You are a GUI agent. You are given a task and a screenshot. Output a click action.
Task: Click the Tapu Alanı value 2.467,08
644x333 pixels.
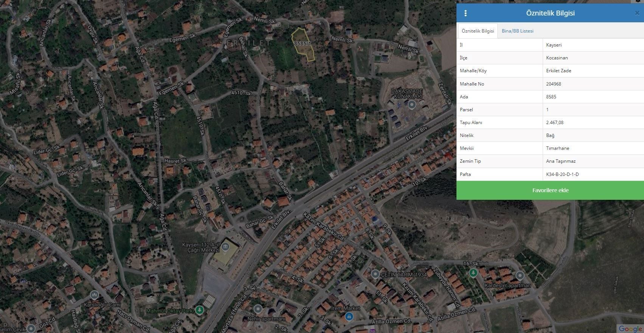[555, 123]
